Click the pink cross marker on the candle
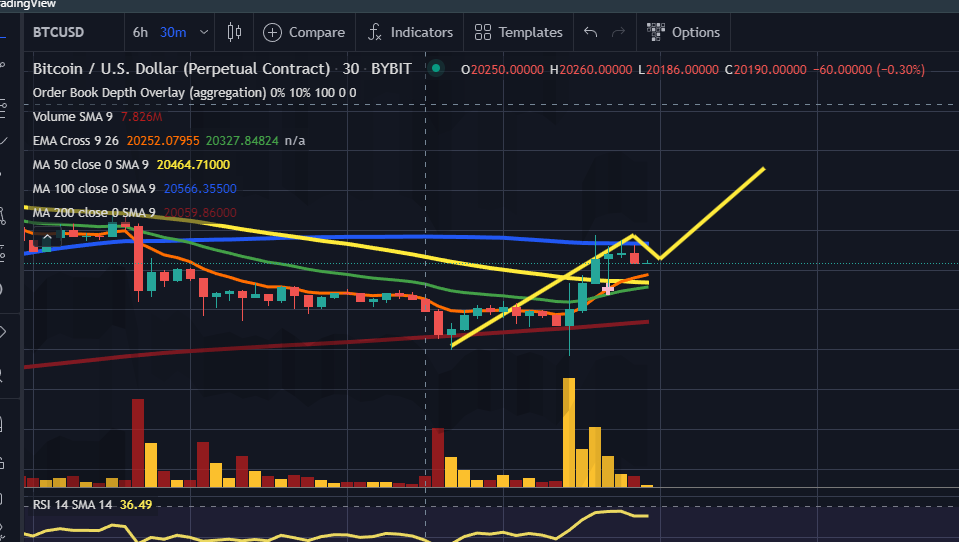959x542 pixels. (x=607, y=288)
